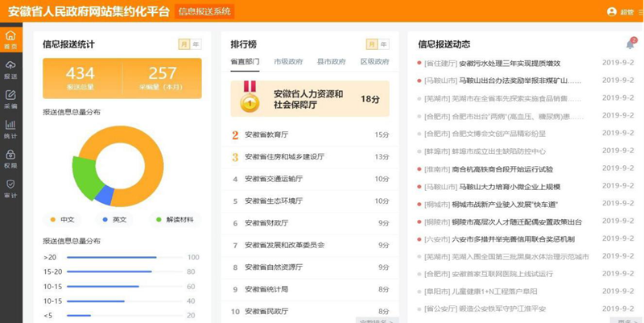
Task: Toggle the 中文 legend item
Action: [63, 220]
